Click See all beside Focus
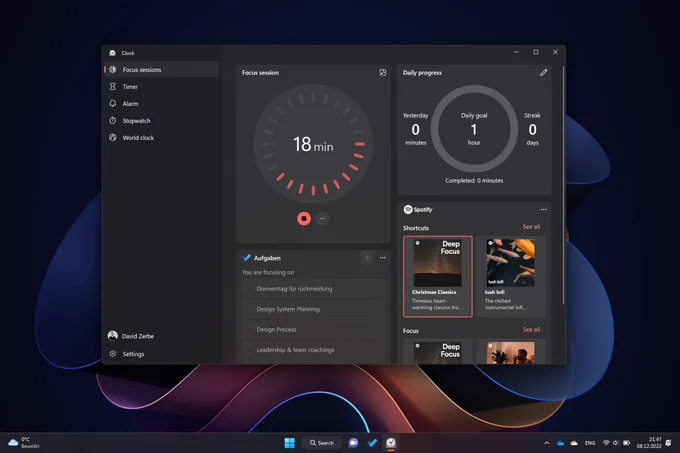This screenshot has width=680, height=453. [531, 329]
